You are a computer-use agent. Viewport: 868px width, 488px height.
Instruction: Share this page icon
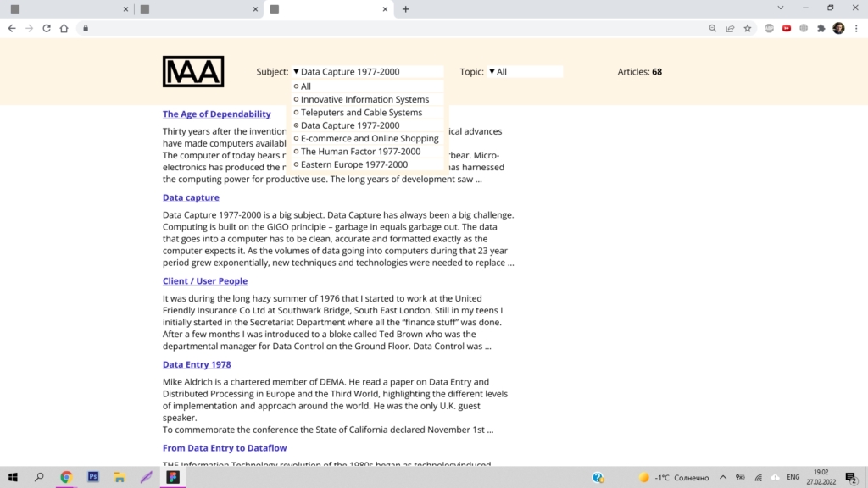tap(730, 28)
